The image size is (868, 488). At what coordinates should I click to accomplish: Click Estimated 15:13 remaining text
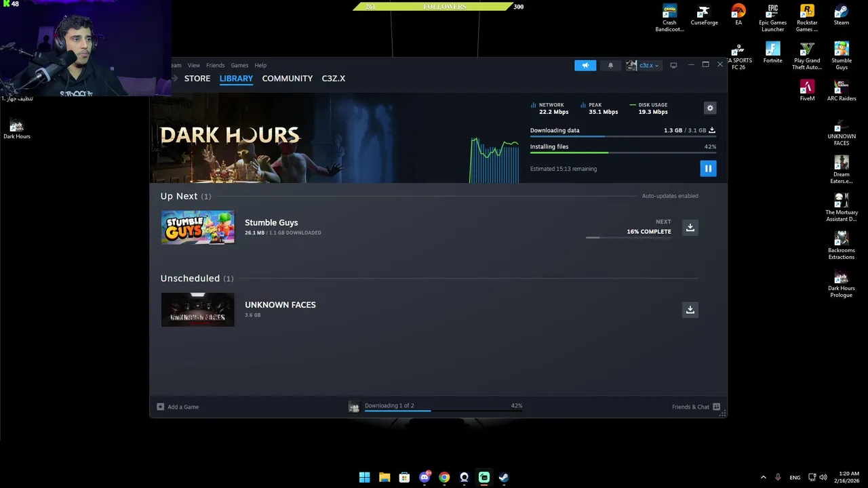pyautogui.click(x=564, y=169)
